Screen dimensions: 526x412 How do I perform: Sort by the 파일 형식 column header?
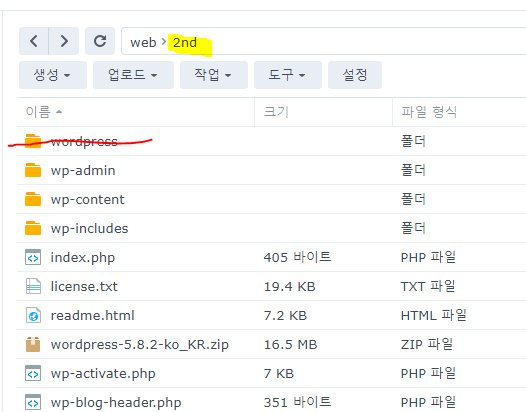459,112
